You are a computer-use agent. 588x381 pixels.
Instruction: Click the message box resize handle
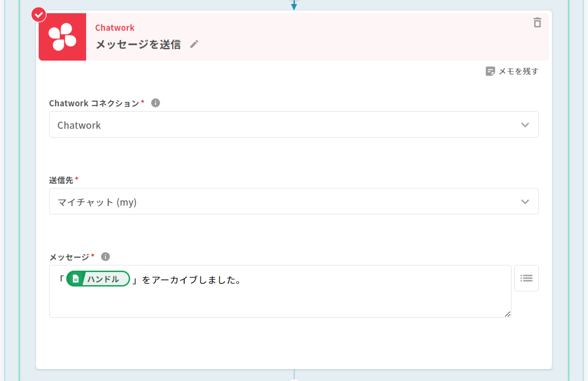tap(507, 314)
